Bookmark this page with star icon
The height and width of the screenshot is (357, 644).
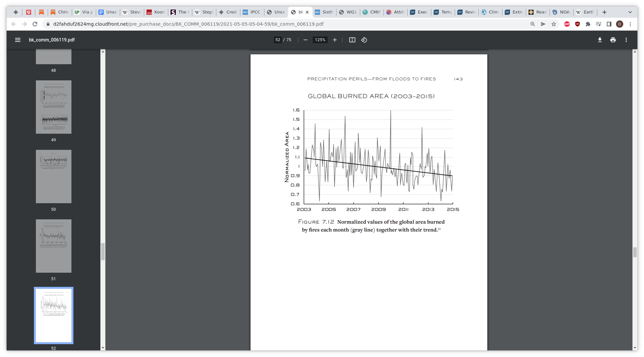(x=554, y=24)
